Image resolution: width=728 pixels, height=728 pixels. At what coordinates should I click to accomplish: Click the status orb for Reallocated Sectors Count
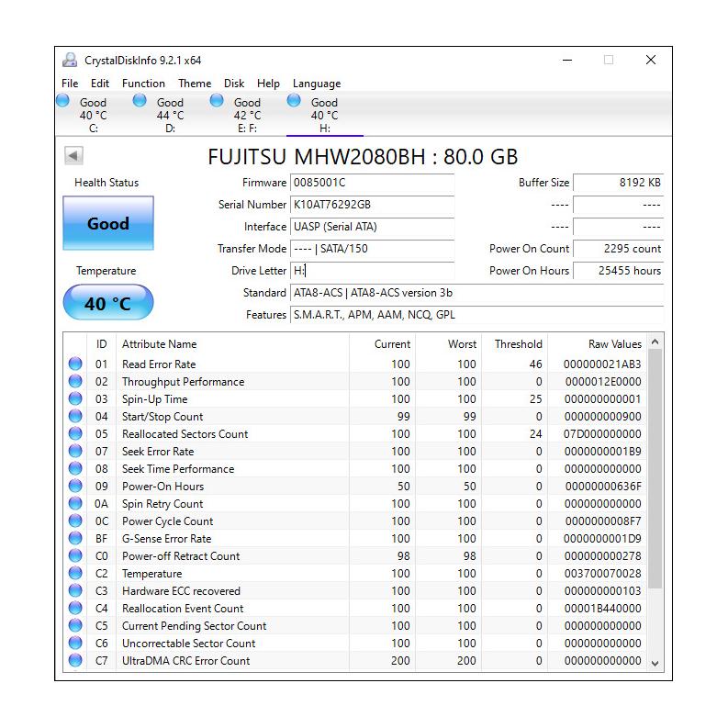pyautogui.click(x=75, y=434)
